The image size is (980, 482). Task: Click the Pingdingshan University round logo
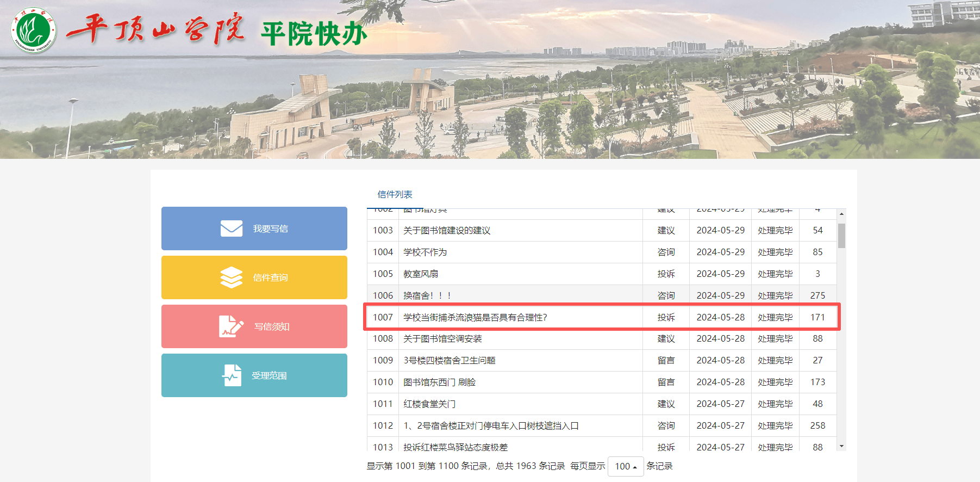(34, 30)
